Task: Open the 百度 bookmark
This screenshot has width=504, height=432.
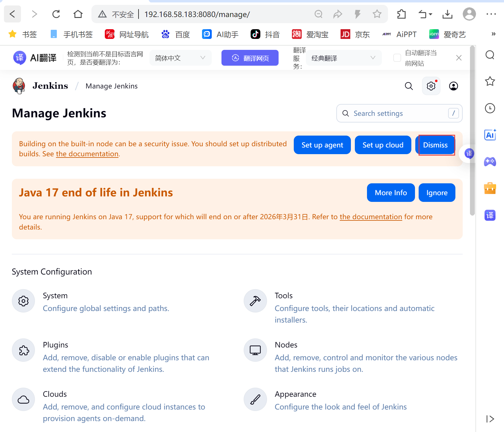Action: 176,34
